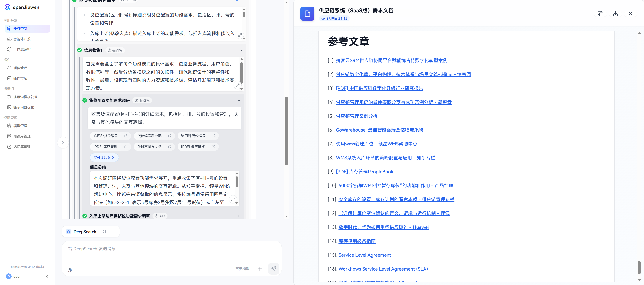The width and height of the screenshot is (644, 285).
Task: Click the 提示词自优化 sidebar icon
Action: (x=9, y=107)
